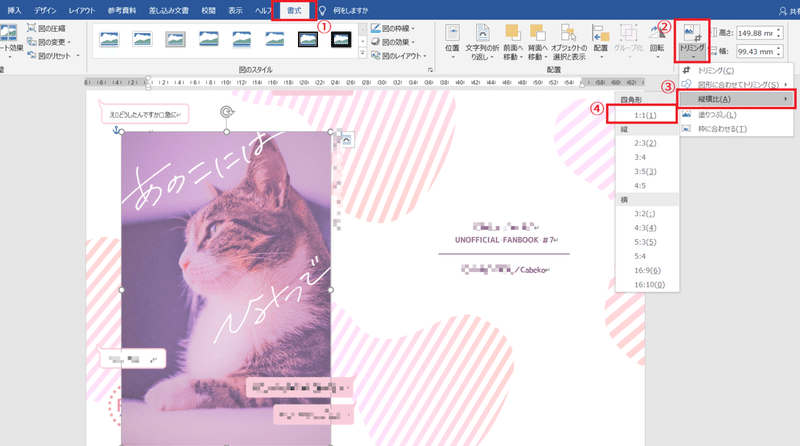Select the 4:3 landscape ratio
The width and height of the screenshot is (800, 446).
[646, 228]
